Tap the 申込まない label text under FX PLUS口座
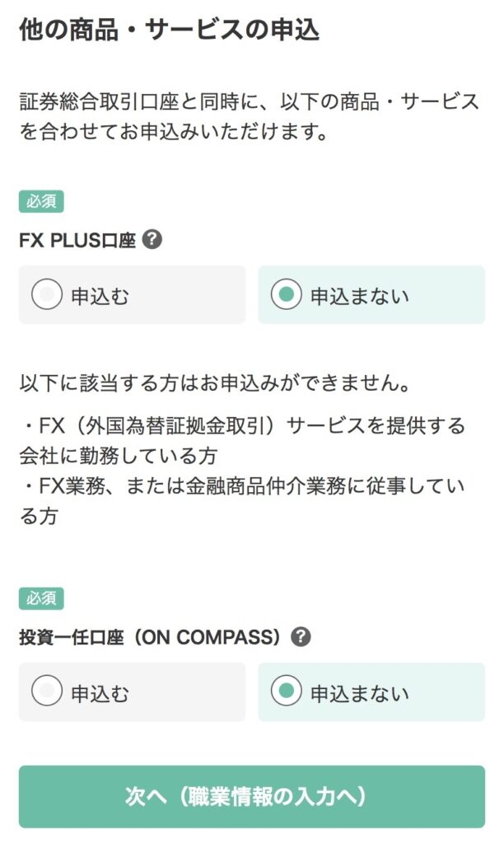Screen dimensions: 504x844 pyautogui.click(x=359, y=296)
